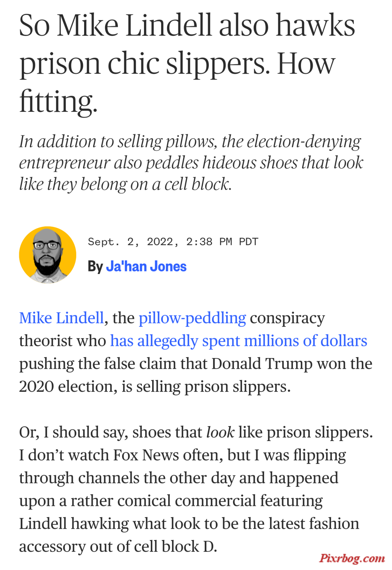This screenshot has height=570, width=392.
Task: Click the 'has allegedly spent millions of dollars' link
Action: (238, 341)
